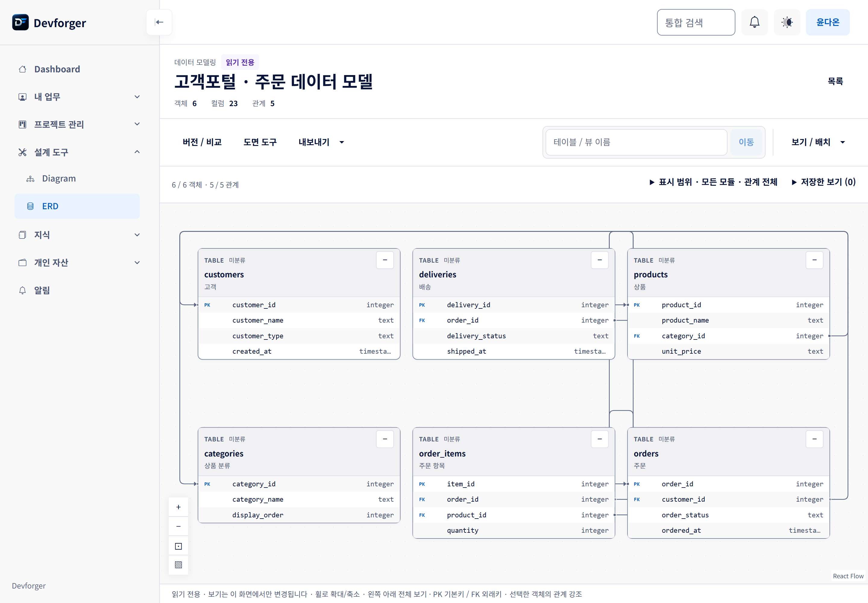Expand the 저장한 보기 (0) disclosure
The height and width of the screenshot is (603, 868).
(x=824, y=182)
